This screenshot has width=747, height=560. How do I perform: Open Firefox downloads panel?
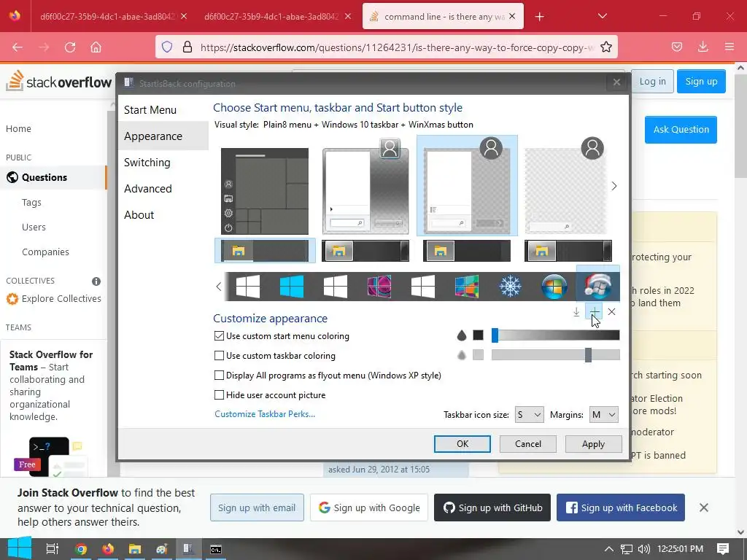703,47
